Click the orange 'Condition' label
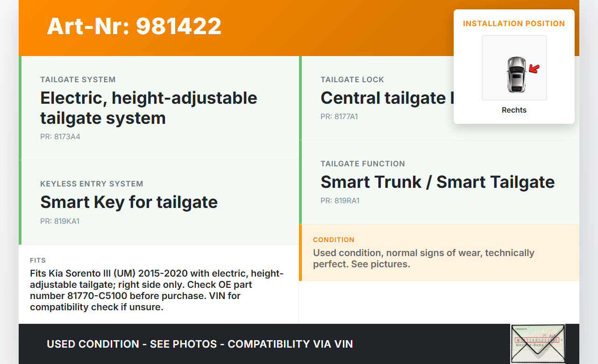The width and height of the screenshot is (598, 364). point(334,240)
